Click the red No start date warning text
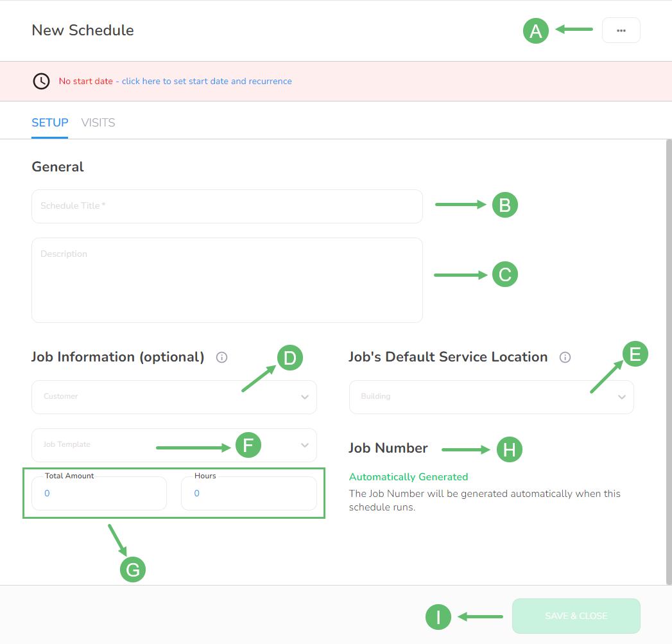This screenshot has height=644, width=672. click(x=86, y=81)
